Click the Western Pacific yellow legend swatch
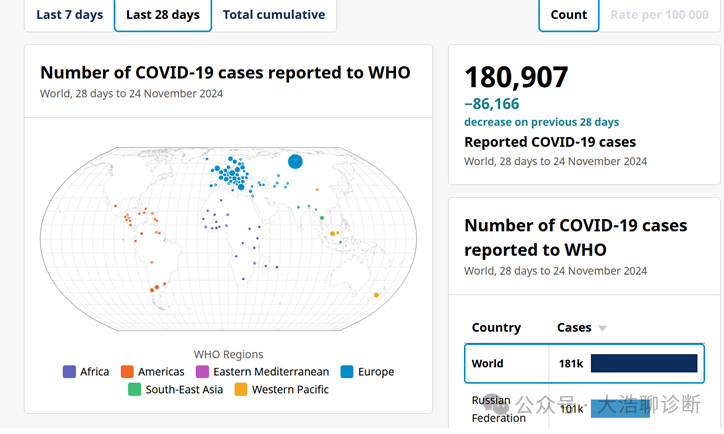 241,390
